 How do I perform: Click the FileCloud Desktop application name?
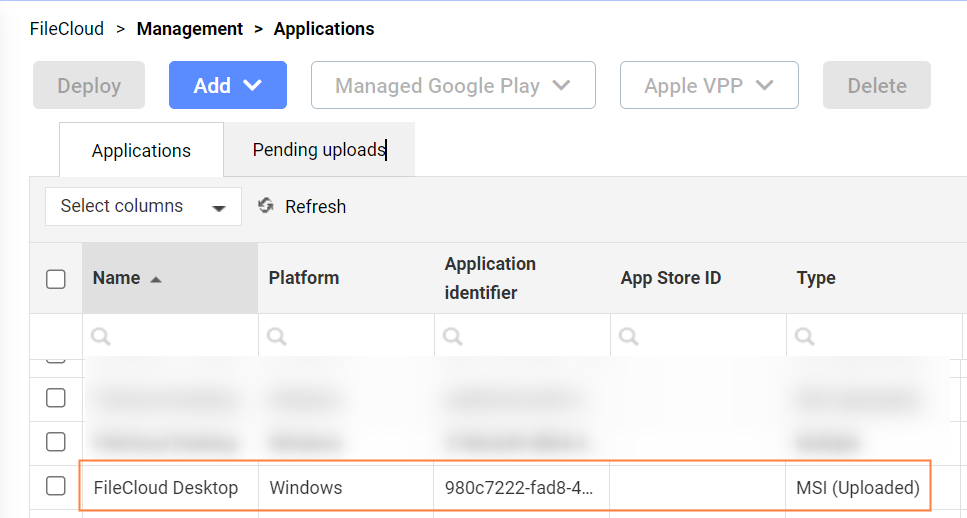[x=166, y=488]
